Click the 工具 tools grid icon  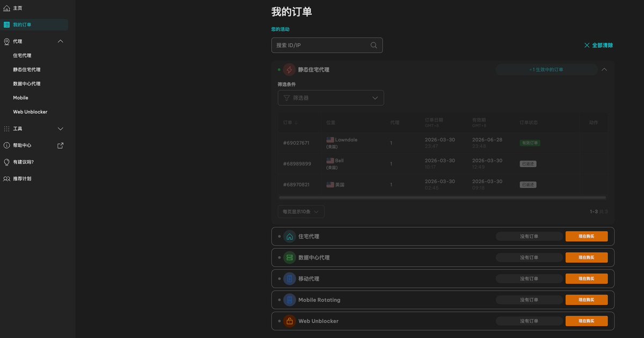6,128
